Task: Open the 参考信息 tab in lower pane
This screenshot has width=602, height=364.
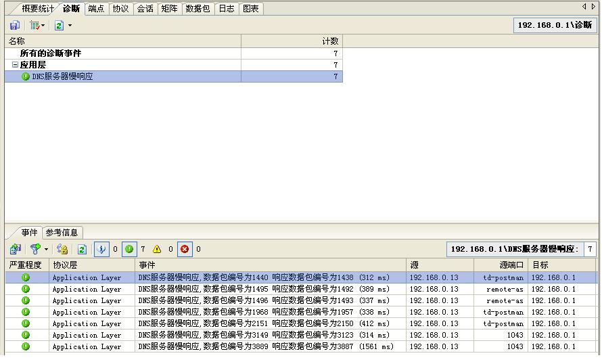Action: click(x=62, y=232)
